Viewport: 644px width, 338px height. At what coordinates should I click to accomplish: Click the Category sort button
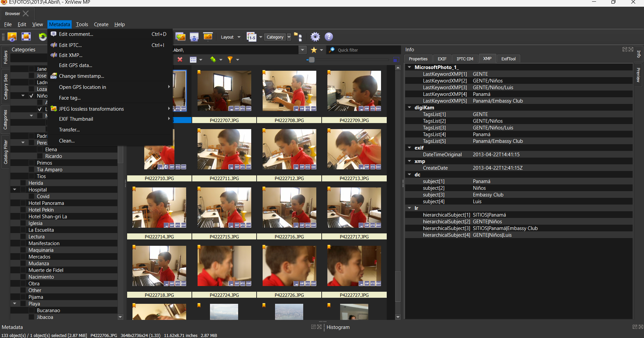pos(275,37)
